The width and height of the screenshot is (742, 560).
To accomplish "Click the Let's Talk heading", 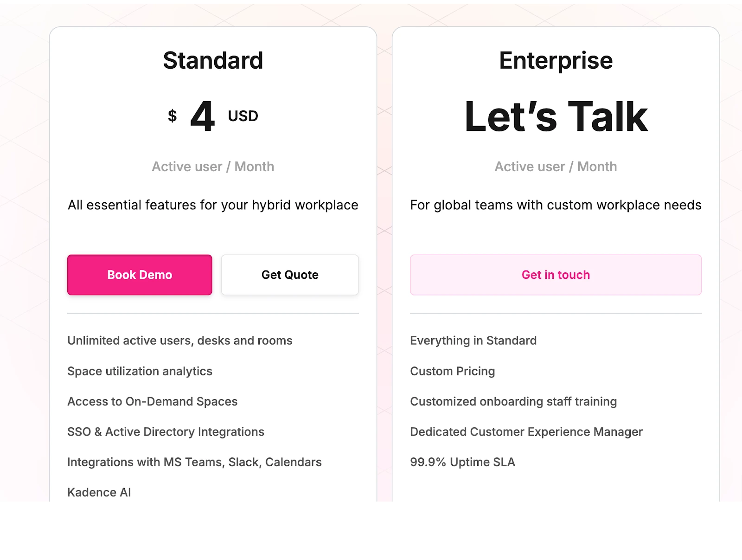I will 556,115.
